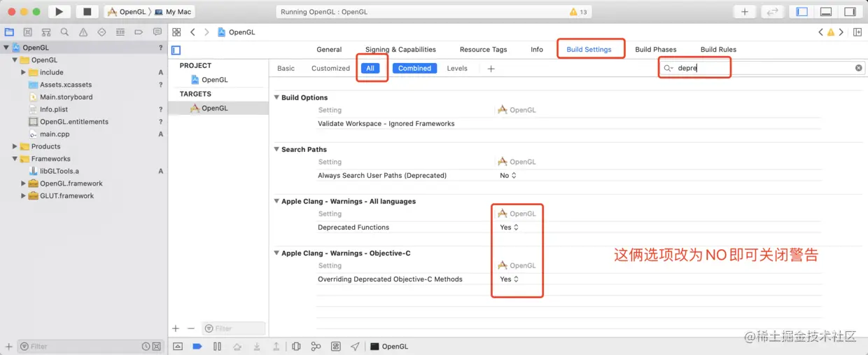Open the Issue navigator warning icon
868x355 pixels.
click(x=83, y=32)
